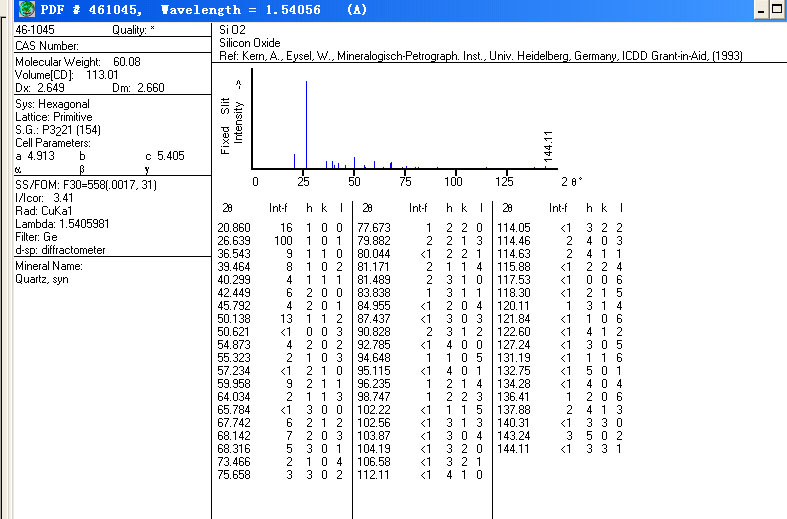Click the 144.11 peak label in plot
The image size is (787, 519).
point(548,146)
